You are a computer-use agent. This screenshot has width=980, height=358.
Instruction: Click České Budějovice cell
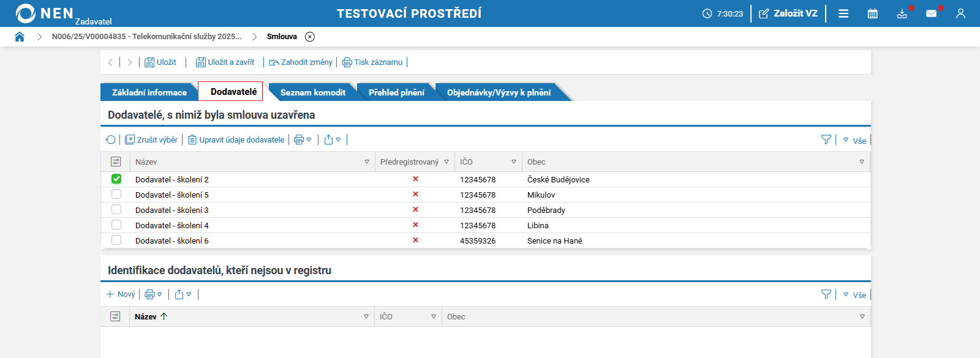click(559, 179)
